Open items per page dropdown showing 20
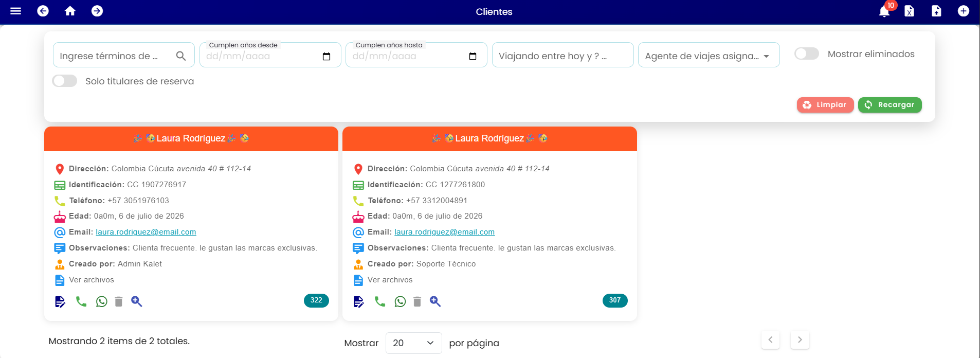Screen dimensions: 980x358 click(x=413, y=343)
